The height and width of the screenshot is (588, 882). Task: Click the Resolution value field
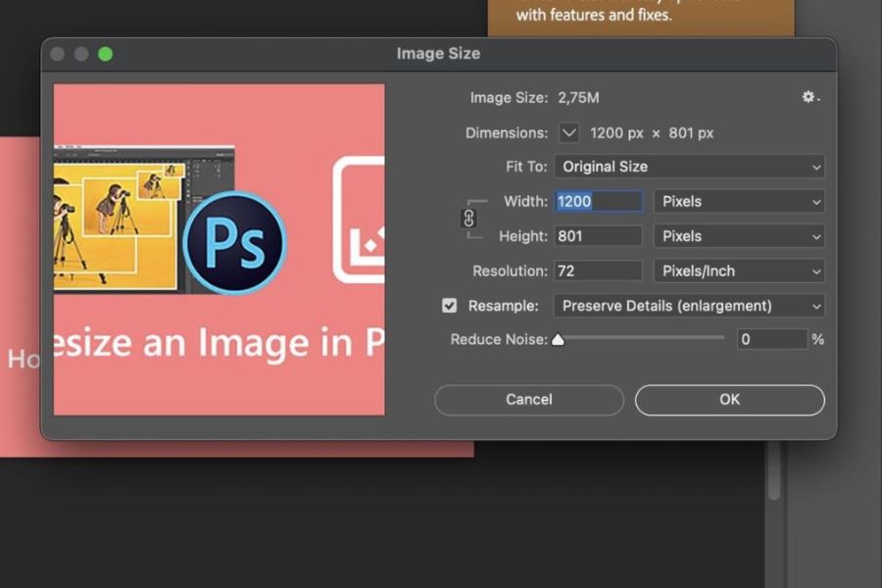tap(598, 270)
